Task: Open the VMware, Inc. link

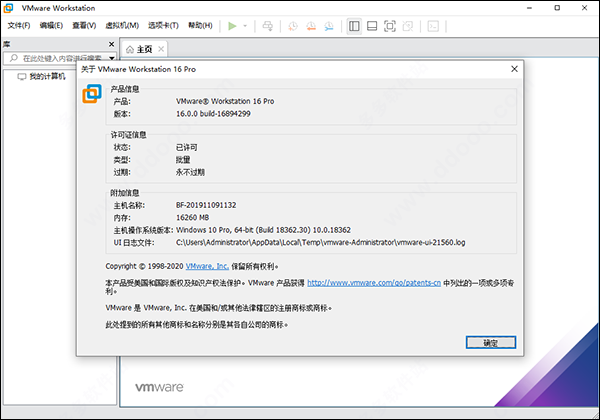Action: point(207,266)
